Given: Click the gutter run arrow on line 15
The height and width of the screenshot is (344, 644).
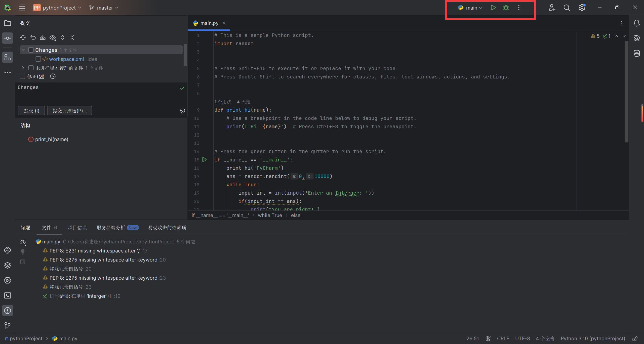Looking at the screenshot, I should point(205,160).
